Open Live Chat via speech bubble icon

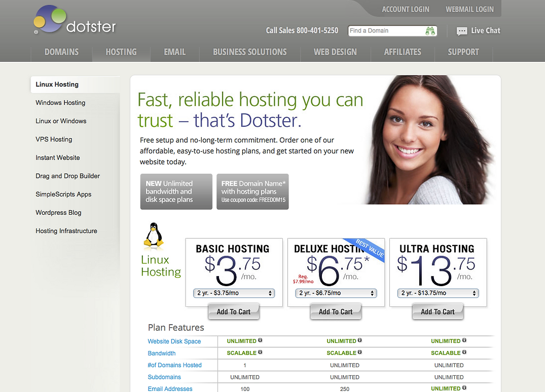point(461,31)
